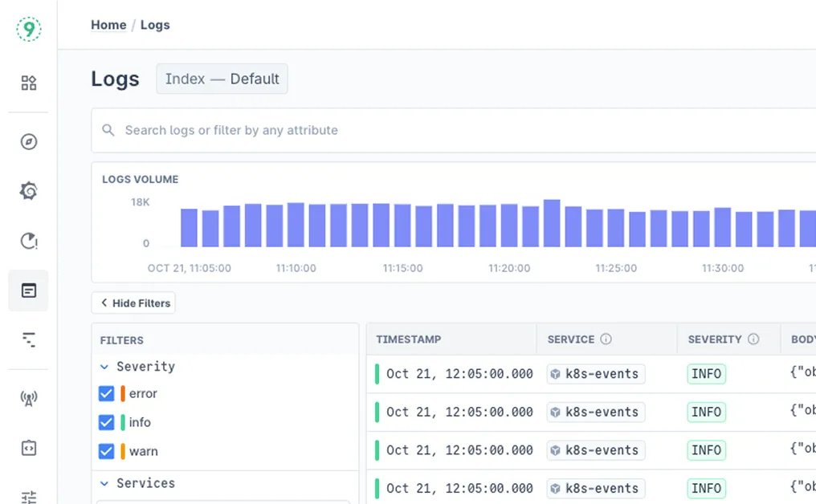Open the dashboards grid icon in sidebar
The width and height of the screenshot is (816, 504).
point(29,83)
